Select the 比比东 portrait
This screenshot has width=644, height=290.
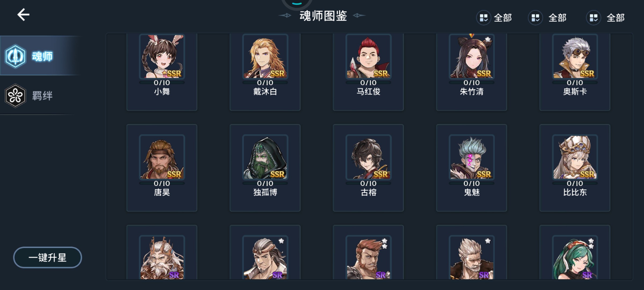(575, 157)
